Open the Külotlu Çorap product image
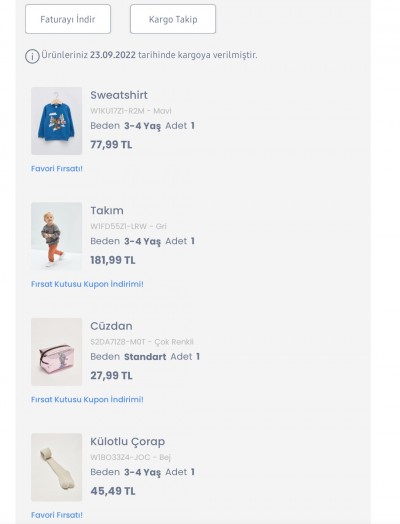This screenshot has width=400, height=524. pos(56,467)
